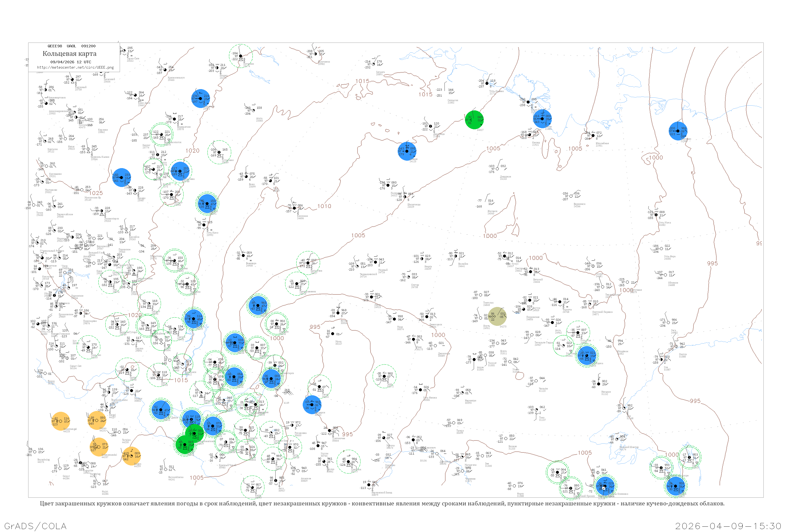Click the 09/04/2026 12 UTC date text
This screenshot has height=532, width=798.
tap(70, 62)
